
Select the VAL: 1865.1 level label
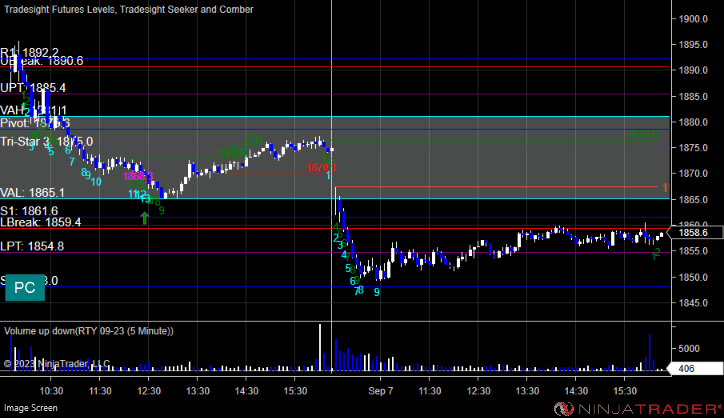pyautogui.click(x=32, y=193)
